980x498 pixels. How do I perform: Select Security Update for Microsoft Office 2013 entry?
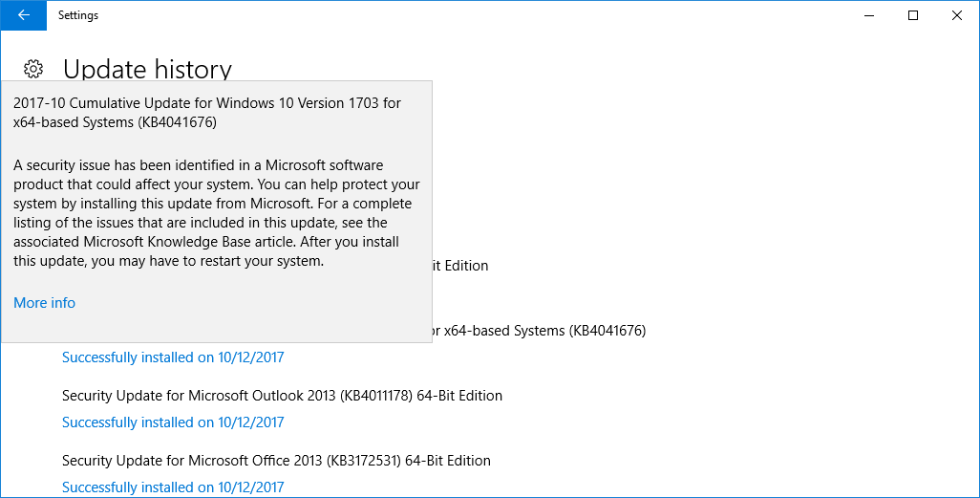tap(276, 461)
